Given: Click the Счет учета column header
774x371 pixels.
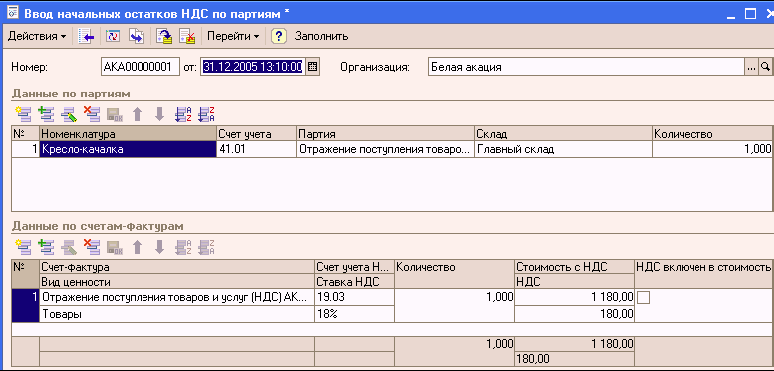Looking at the screenshot, I should click(257, 134).
